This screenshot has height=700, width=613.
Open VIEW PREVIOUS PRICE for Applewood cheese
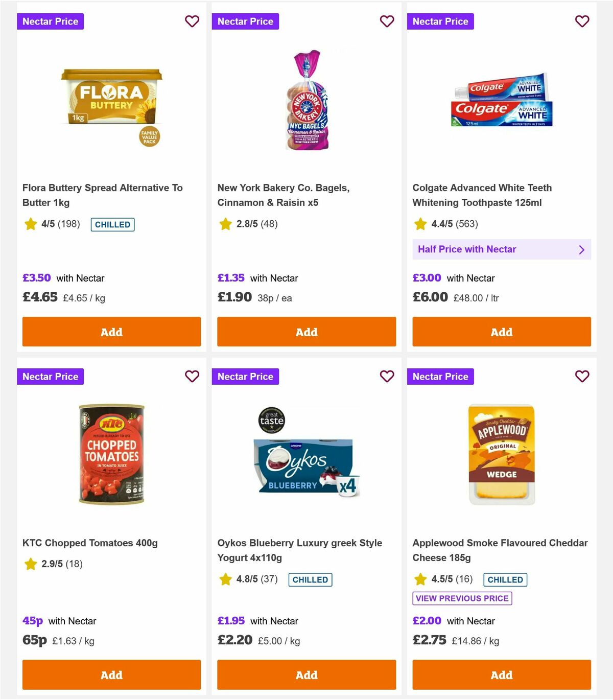[462, 598]
